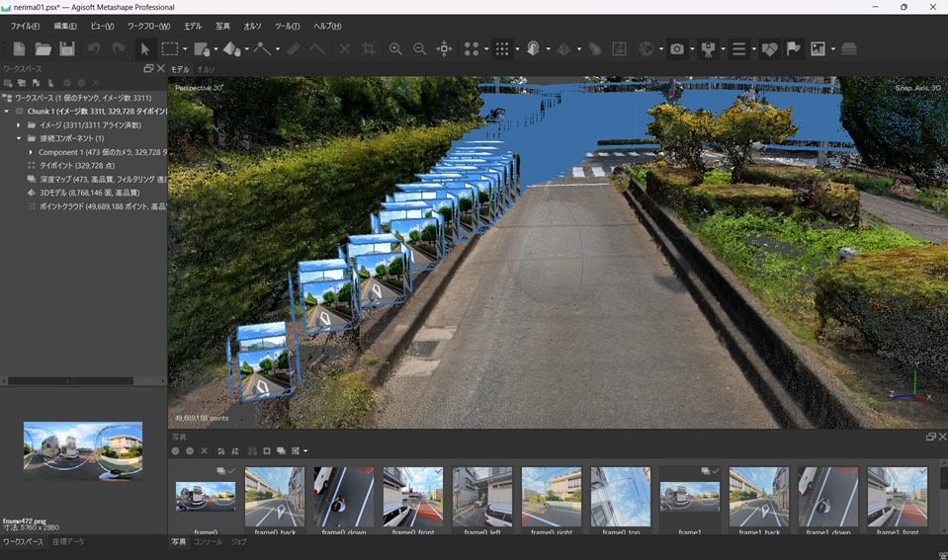
Task: Select the frame0_back photo thumbnail
Action: [x=275, y=497]
